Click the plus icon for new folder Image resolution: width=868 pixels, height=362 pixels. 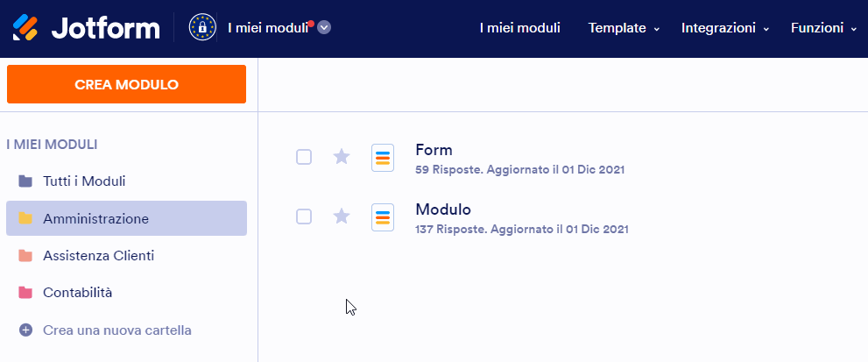25,330
